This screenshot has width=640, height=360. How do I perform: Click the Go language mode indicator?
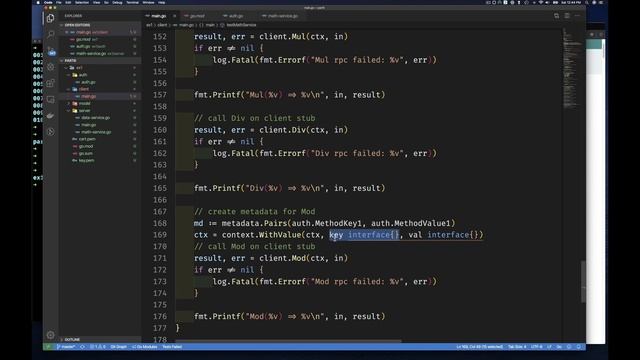coord(559,347)
